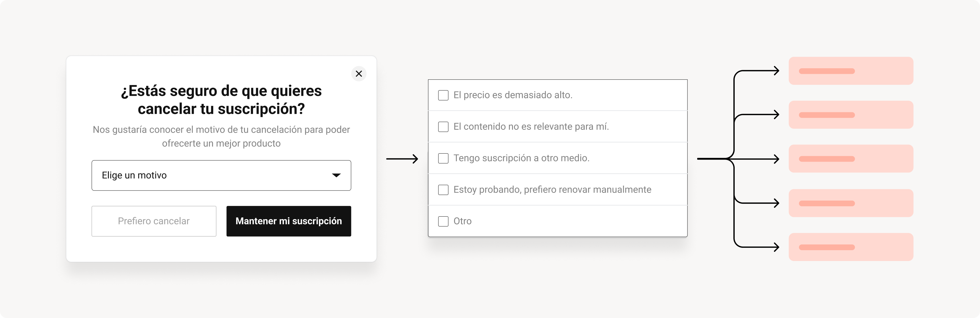This screenshot has width=980, height=318.
Task: Click the dropdown chevron arrow
Action: click(x=336, y=175)
